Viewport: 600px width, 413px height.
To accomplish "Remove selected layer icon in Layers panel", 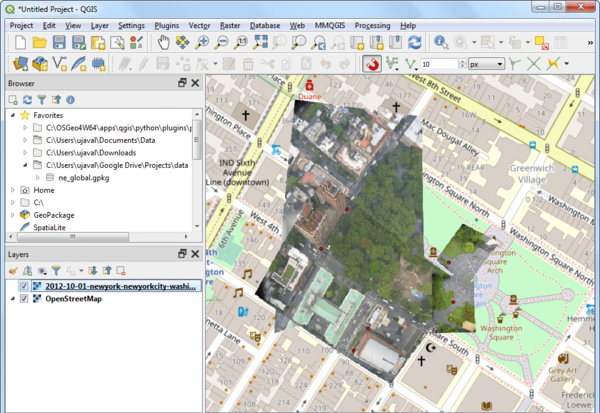I will pyautogui.click(x=121, y=271).
